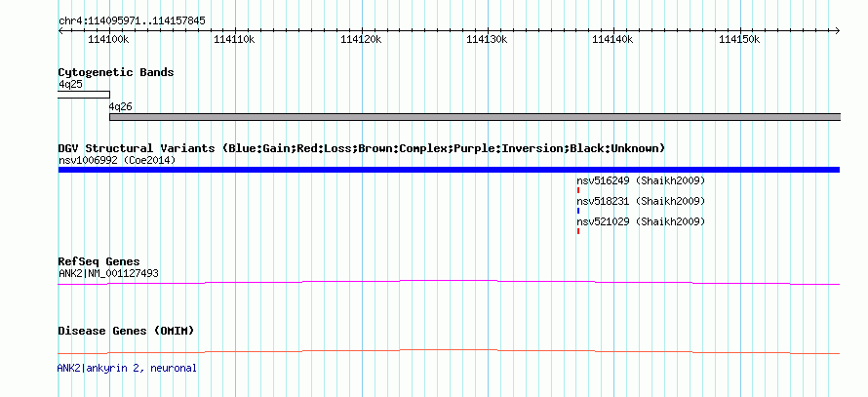This screenshot has width=868, height=397.
Task: Click the magenta ANK2 RefSeq gene track line
Action: pos(449,282)
